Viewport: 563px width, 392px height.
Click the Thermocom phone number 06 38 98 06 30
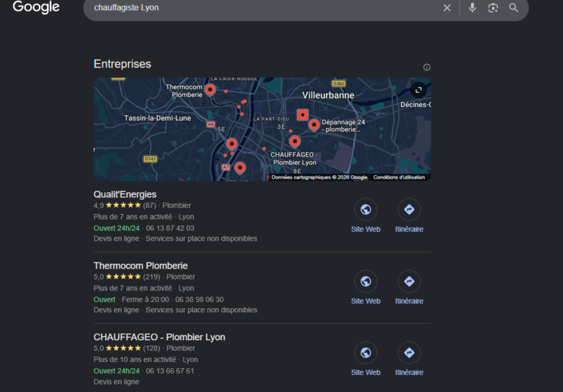[199, 299]
